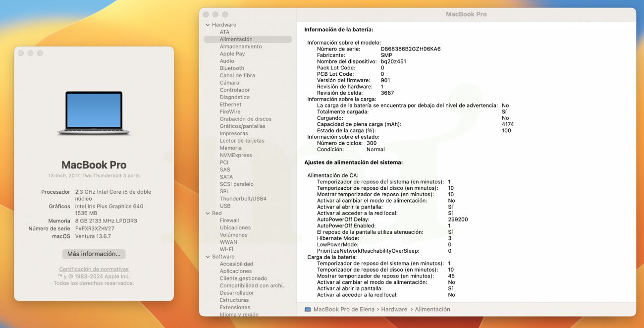Click Revisión de celda value 3667
The height and width of the screenshot is (328, 644).
387,93
